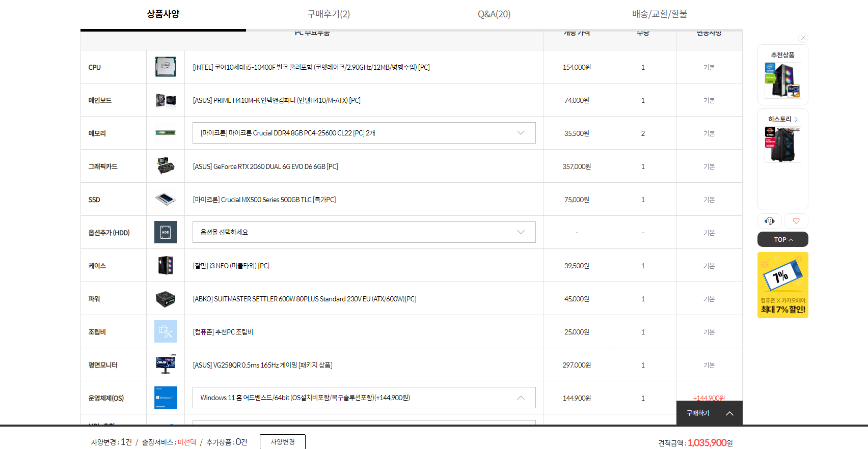Screen dimensions: 868x449
Task: Click the GeForce RTX 2060 DUAL product name
Action: [265, 166]
